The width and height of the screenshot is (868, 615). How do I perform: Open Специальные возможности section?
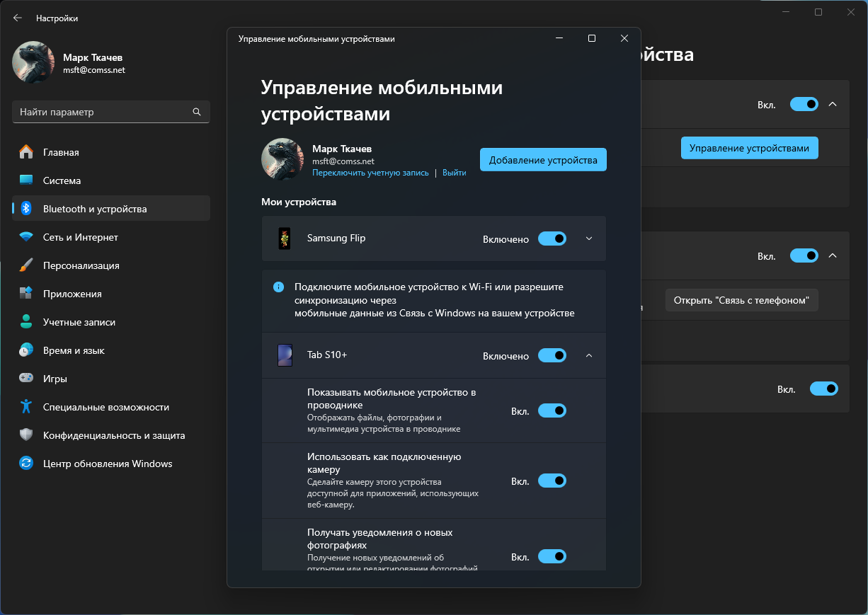point(111,407)
